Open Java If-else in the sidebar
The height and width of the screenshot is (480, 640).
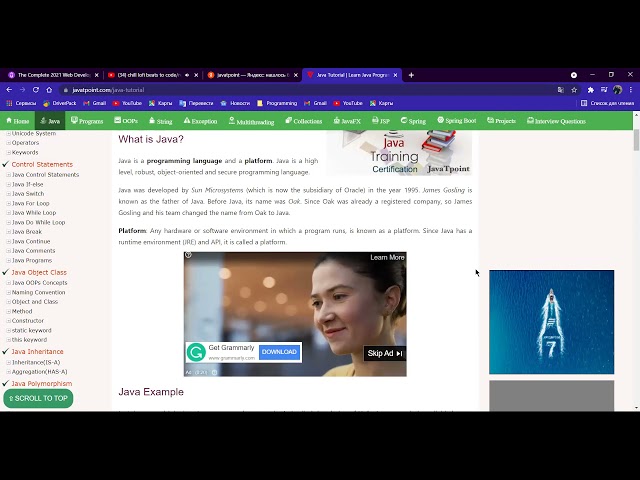(x=27, y=184)
